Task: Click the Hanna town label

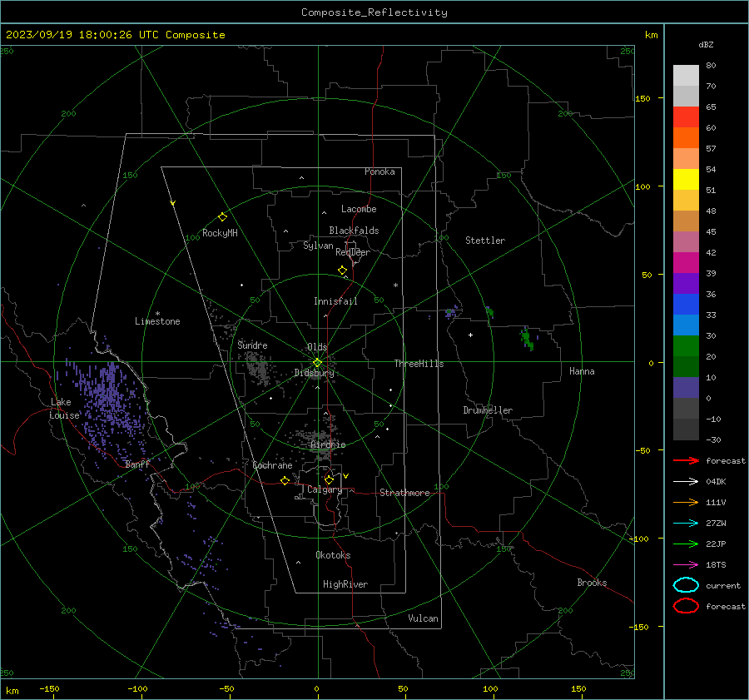Action: click(x=582, y=371)
